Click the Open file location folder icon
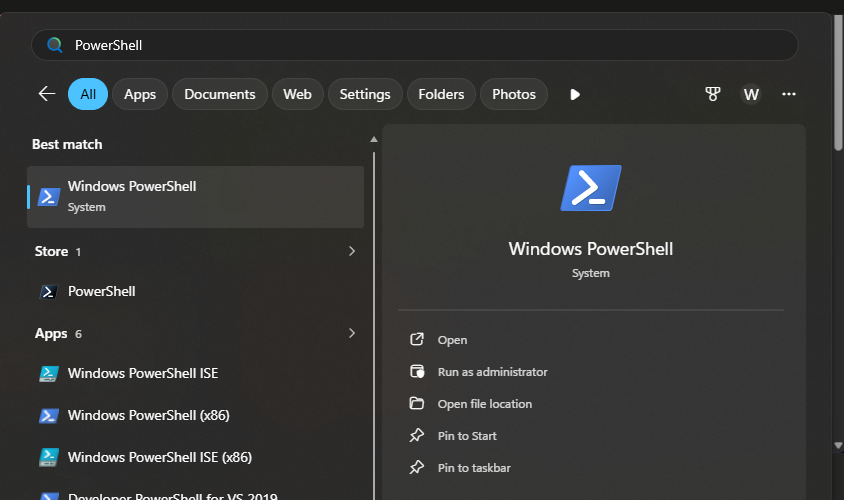The height and width of the screenshot is (500, 844). tap(417, 403)
